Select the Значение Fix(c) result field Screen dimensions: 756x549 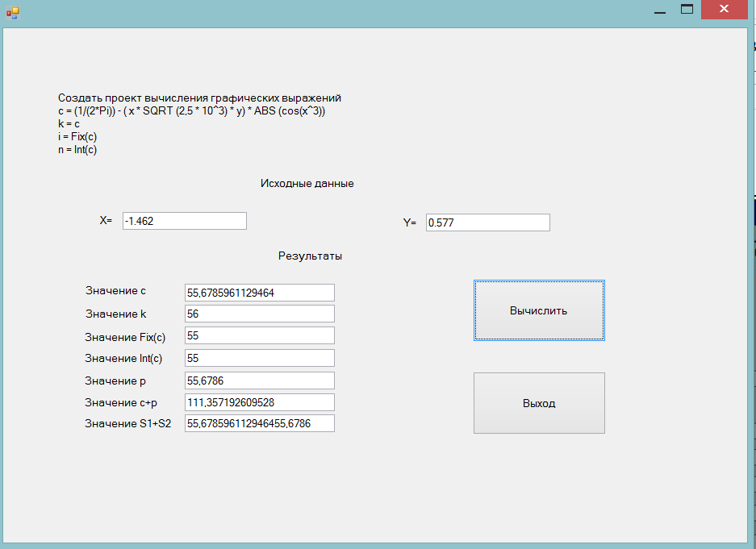[259, 335]
